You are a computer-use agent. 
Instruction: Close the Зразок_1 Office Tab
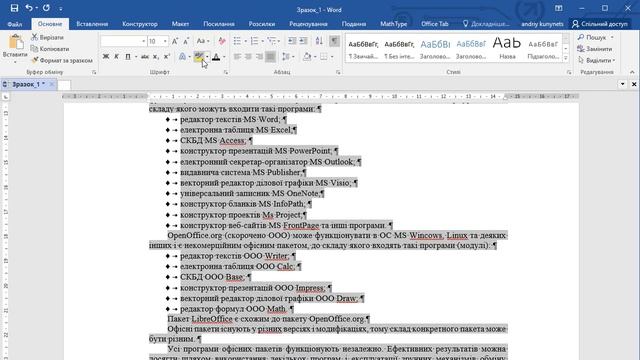pos(52,84)
